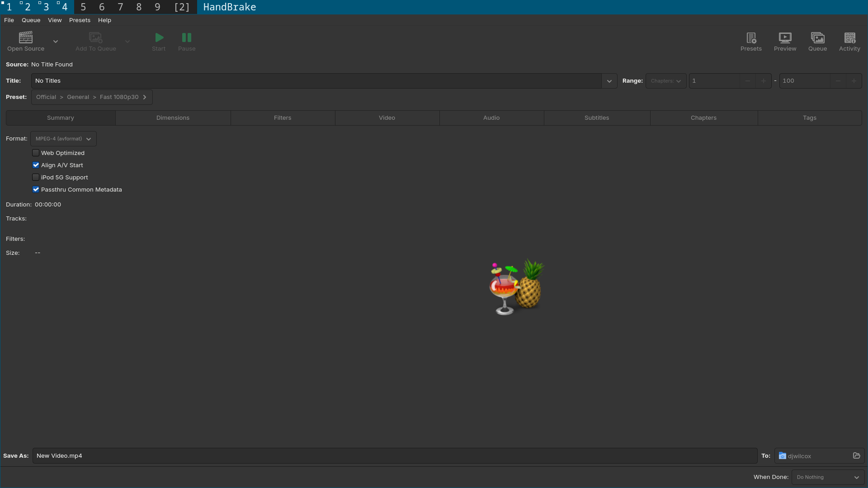Switch to workspace 8
Image resolution: width=868 pixels, height=488 pixels.
pyautogui.click(x=139, y=7)
